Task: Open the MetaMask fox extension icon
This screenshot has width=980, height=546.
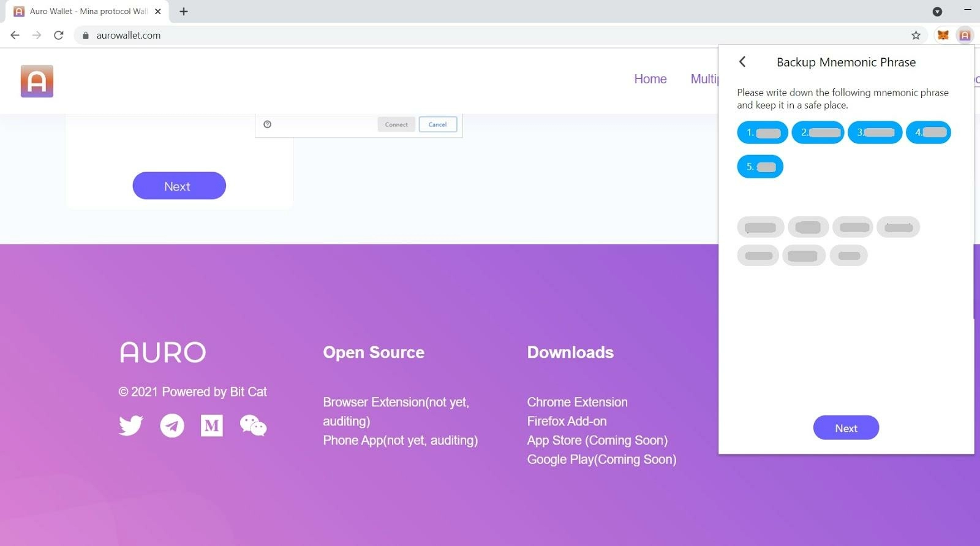Action: [943, 35]
